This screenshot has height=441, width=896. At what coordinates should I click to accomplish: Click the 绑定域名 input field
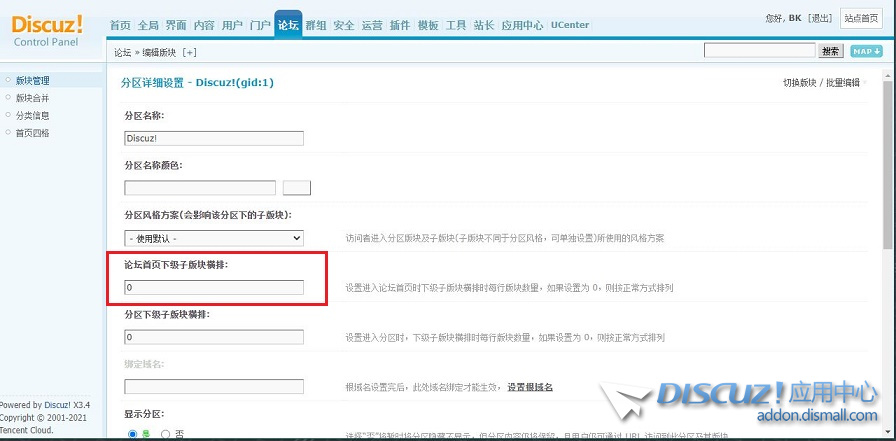tap(214, 387)
